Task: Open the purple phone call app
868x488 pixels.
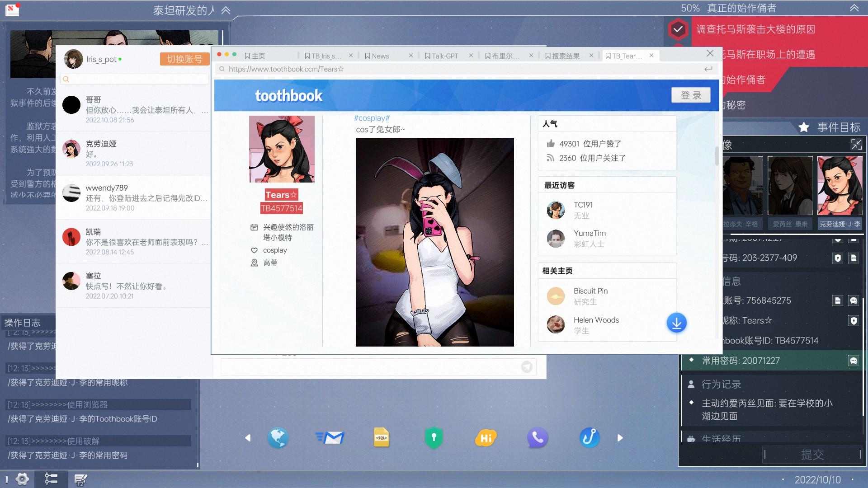Action: (538, 438)
